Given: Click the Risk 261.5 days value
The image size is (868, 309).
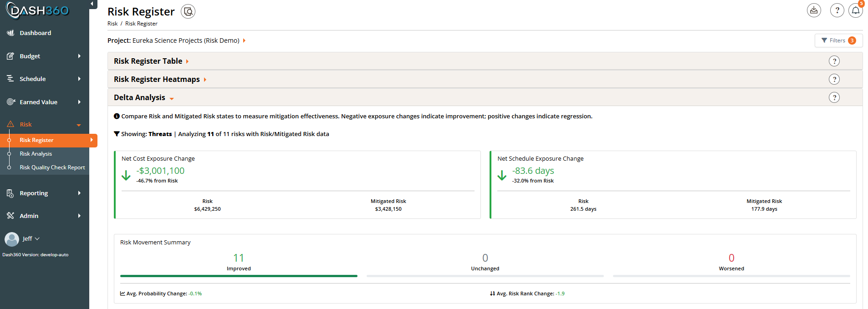Looking at the screenshot, I should (583, 209).
